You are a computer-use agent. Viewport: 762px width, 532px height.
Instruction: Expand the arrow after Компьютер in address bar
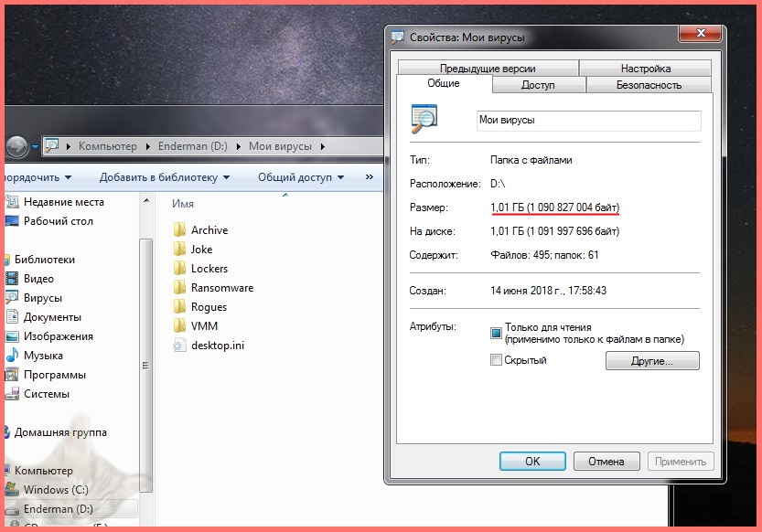point(148,146)
